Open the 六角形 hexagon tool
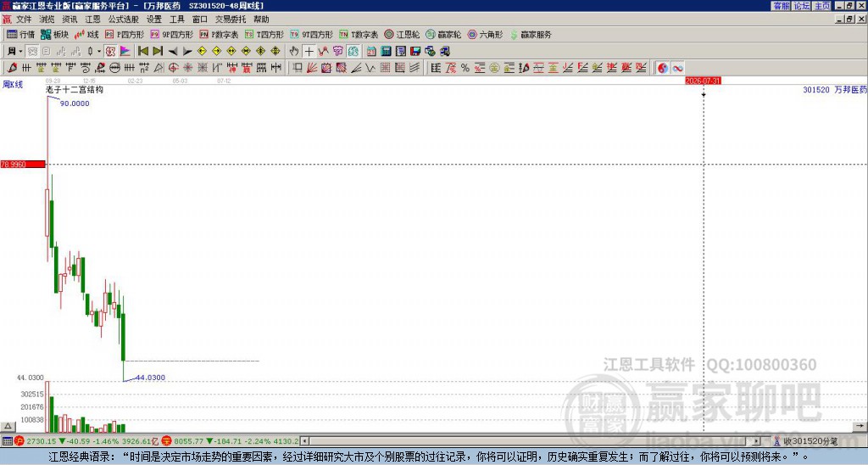 (x=485, y=34)
